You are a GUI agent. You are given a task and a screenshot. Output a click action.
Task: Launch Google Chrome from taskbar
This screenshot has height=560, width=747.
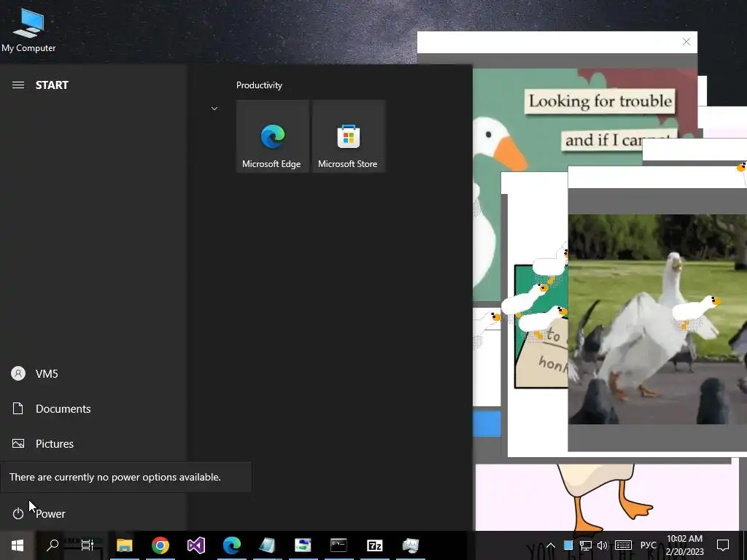160,545
